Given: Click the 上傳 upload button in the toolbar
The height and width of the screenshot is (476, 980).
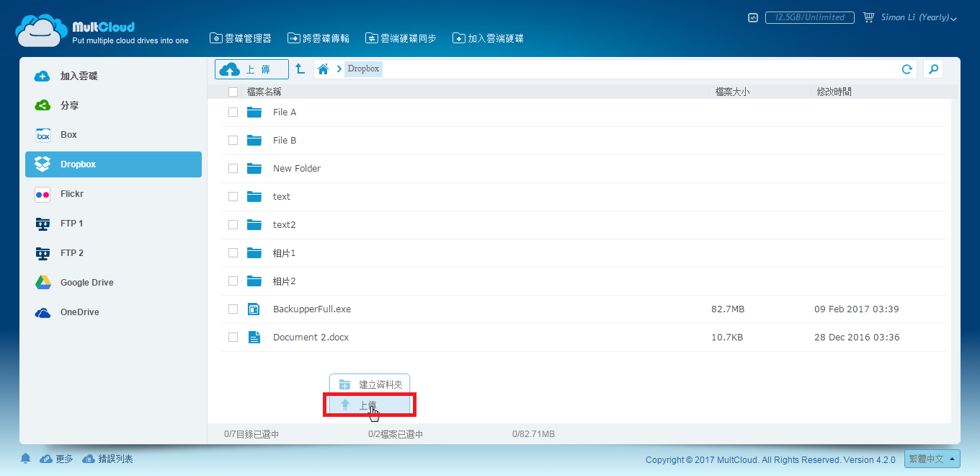Looking at the screenshot, I should click(251, 69).
